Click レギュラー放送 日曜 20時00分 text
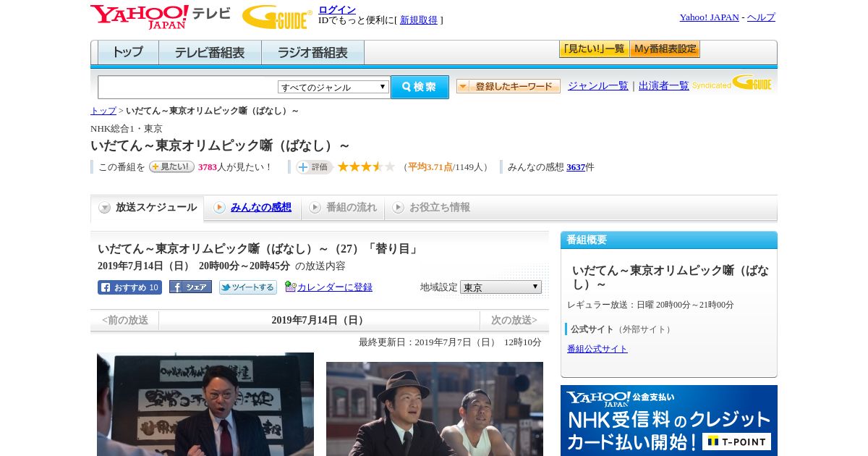 point(650,305)
